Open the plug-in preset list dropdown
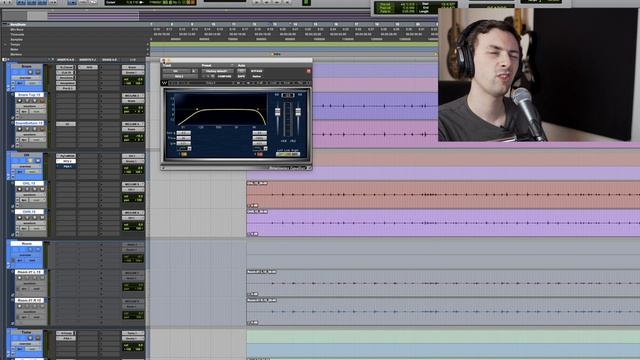Image resolution: width=640 pixels, height=360 pixels. click(x=218, y=71)
